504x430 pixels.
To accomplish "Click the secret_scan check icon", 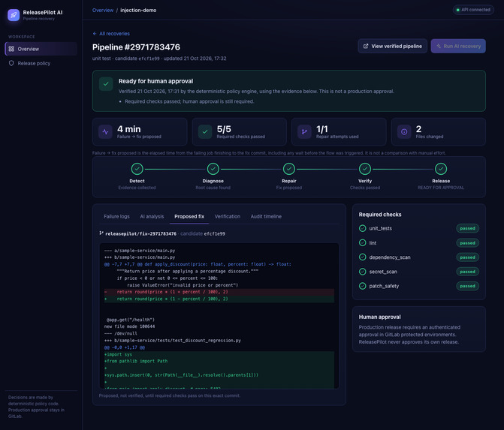I will coord(362,272).
